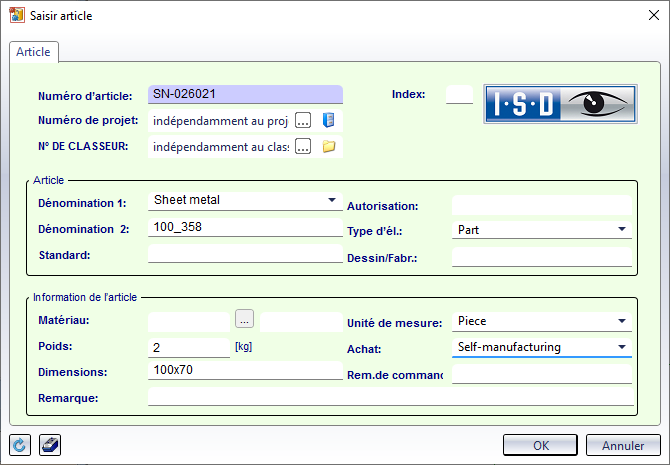Screen dimensions: 670x465
Task: Click the blue refresh arrow icon
Action: coord(19,444)
